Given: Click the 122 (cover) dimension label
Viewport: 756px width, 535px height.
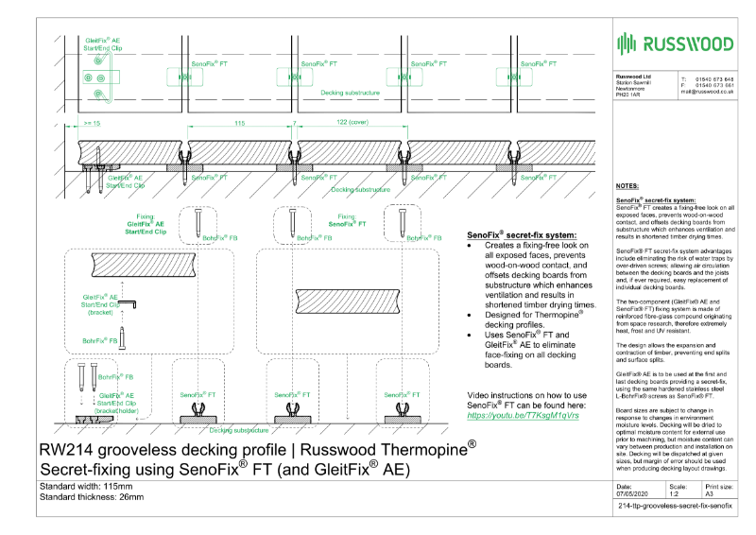Looking at the screenshot, I should click(352, 124).
